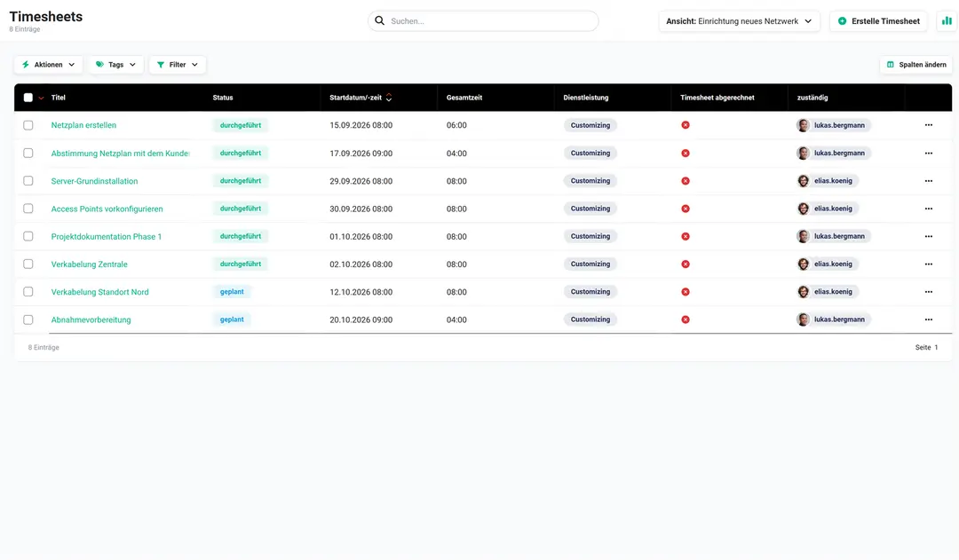Tick checkbox for Projektdokumentation Phase 1
Screen dimensions: 959x560
point(28,237)
